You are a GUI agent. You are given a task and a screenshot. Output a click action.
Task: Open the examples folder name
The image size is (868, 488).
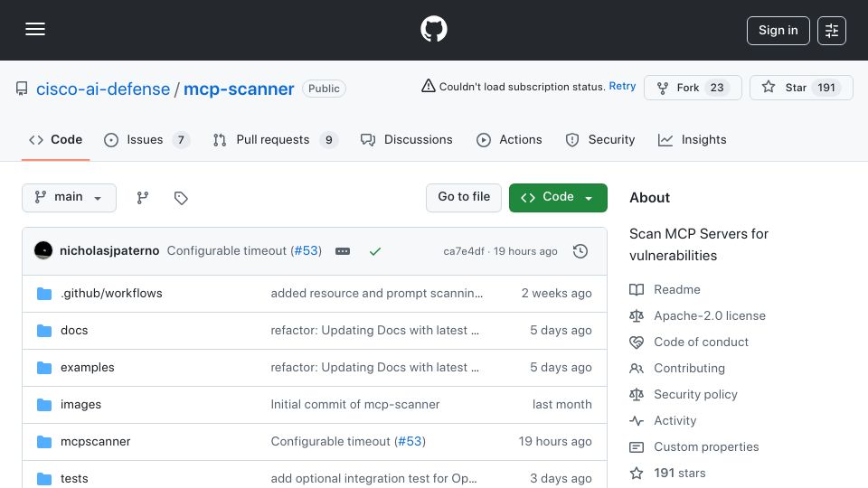pyautogui.click(x=88, y=368)
